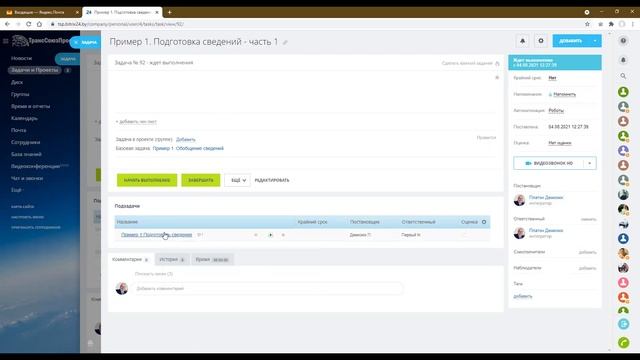Click Роботы automation link
Image resolution: width=640 pixels, height=360 pixels.
tap(556, 111)
